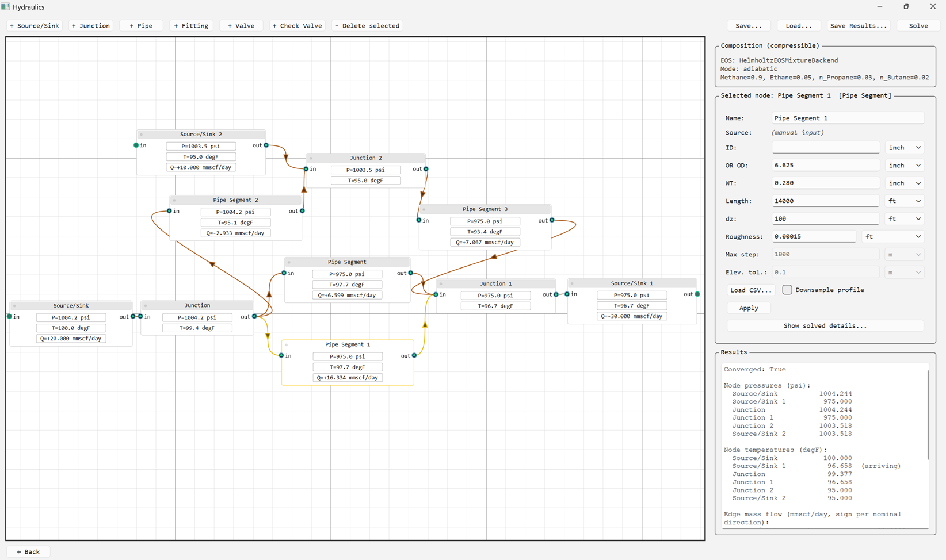Open the Roughness unit dropdown
The image size is (946, 560).
pyautogui.click(x=893, y=237)
